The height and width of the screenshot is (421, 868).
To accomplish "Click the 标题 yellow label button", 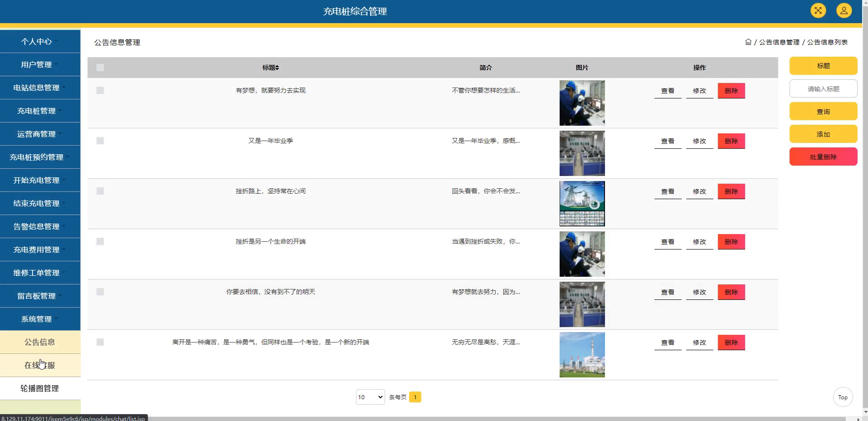I will click(823, 66).
